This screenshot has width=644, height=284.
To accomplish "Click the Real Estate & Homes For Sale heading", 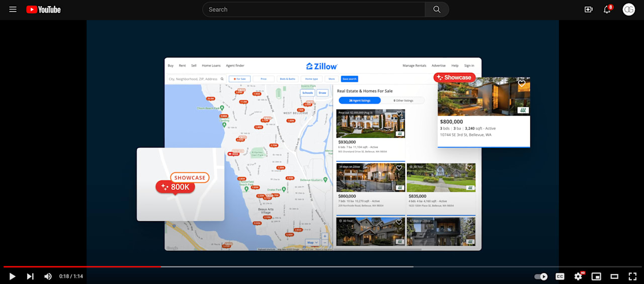I will 365,91.
